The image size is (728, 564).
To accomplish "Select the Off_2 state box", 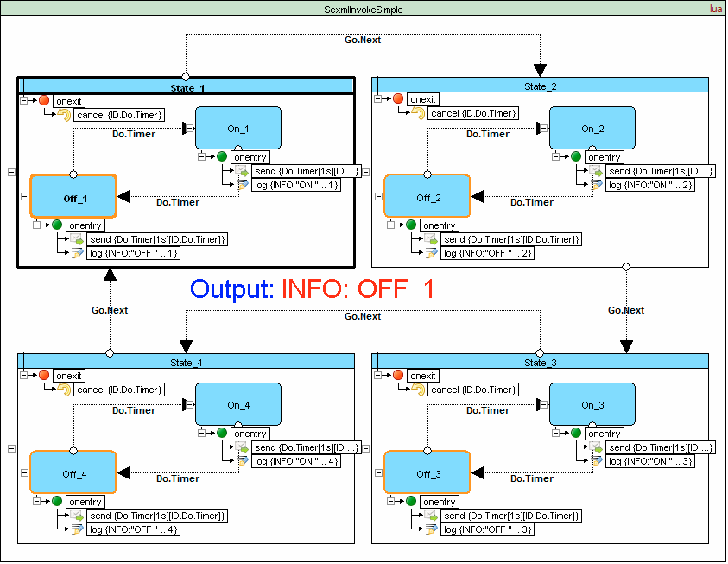I will point(427,197).
